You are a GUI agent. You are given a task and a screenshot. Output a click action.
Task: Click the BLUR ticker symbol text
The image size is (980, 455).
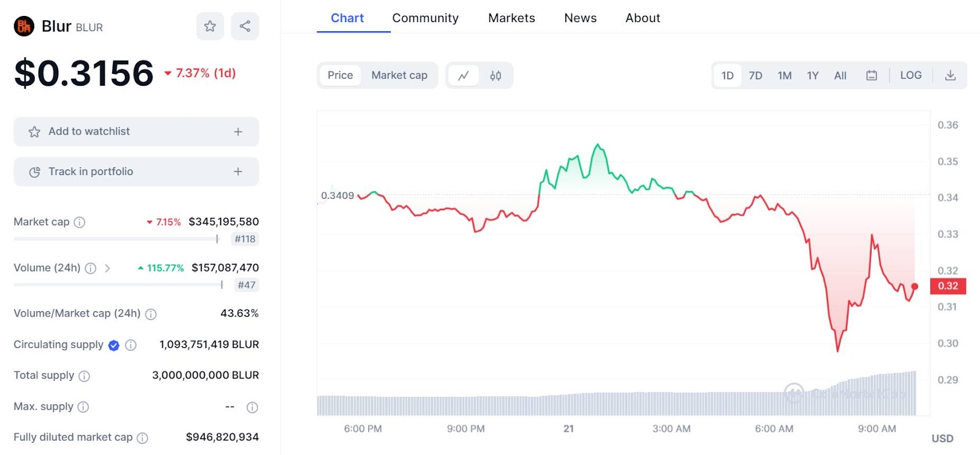(89, 28)
